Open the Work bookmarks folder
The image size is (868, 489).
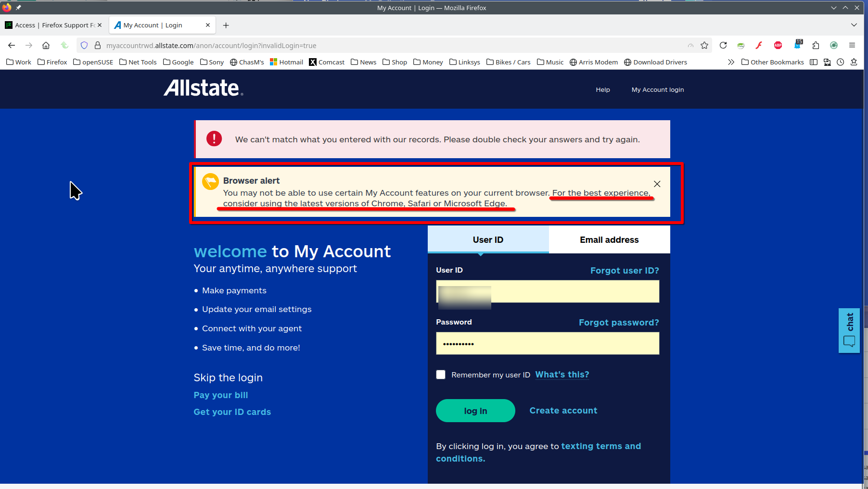tap(19, 62)
